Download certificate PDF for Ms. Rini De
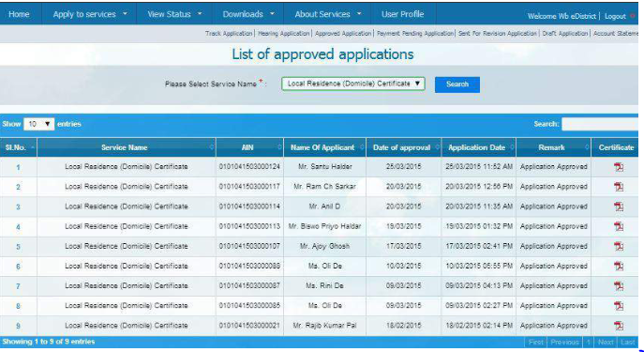The height and width of the screenshot is (352, 644). tap(619, 285)
